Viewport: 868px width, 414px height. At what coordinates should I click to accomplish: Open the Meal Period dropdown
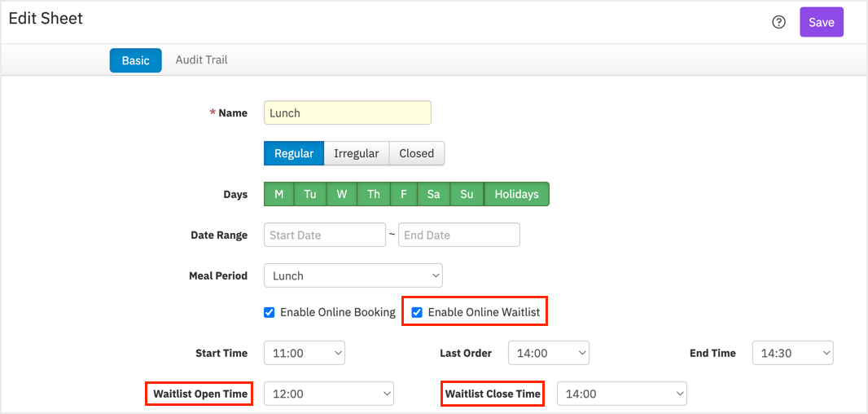coord(353,275)
